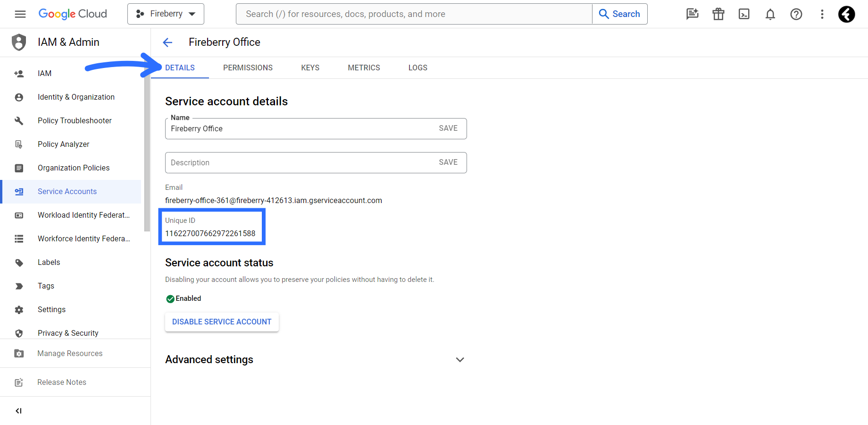Click the Privacy & Security shield icon
Screen dimensions: 868x425
point(19,333)
